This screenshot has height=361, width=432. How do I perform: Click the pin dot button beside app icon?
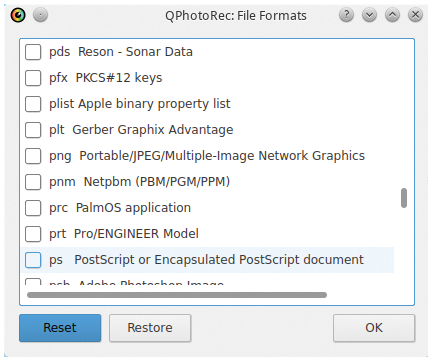(x=41, y=15)
